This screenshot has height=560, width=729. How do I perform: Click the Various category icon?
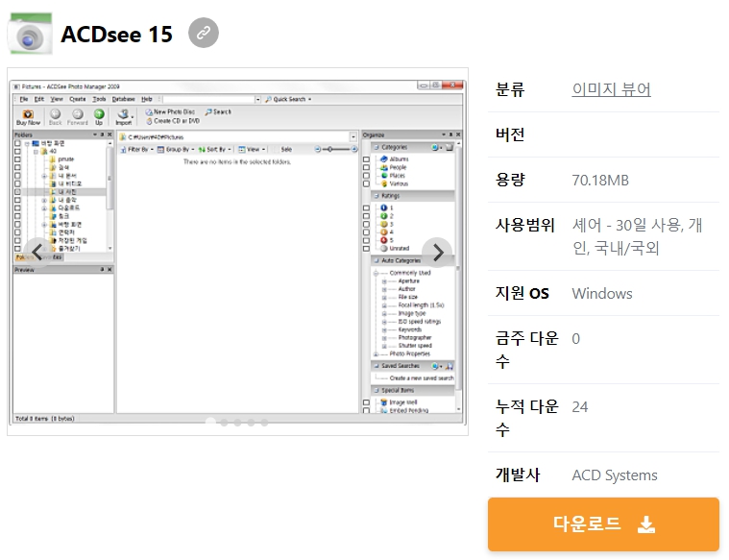pyautogui.click(x=384, y=184)
